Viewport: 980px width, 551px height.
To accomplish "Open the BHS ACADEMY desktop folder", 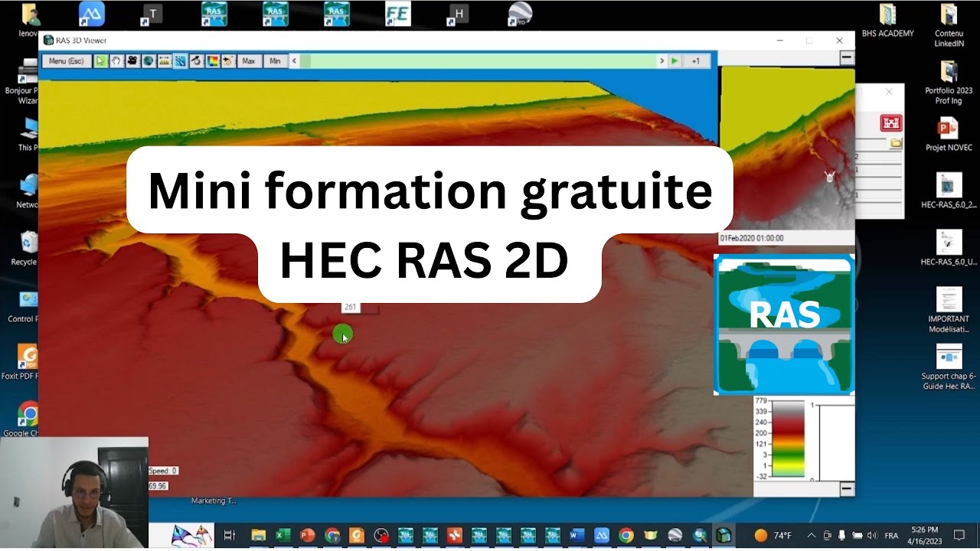I will coord(887,21).
